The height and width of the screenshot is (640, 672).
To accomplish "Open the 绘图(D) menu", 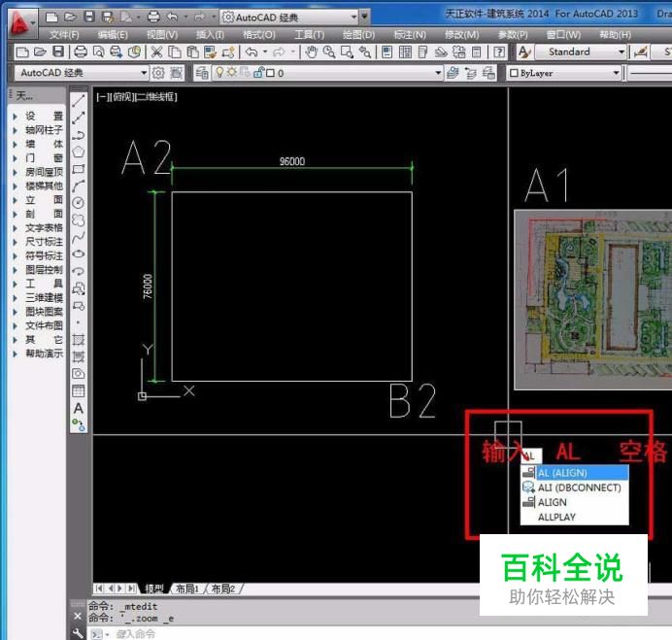I will pos(358,35).
